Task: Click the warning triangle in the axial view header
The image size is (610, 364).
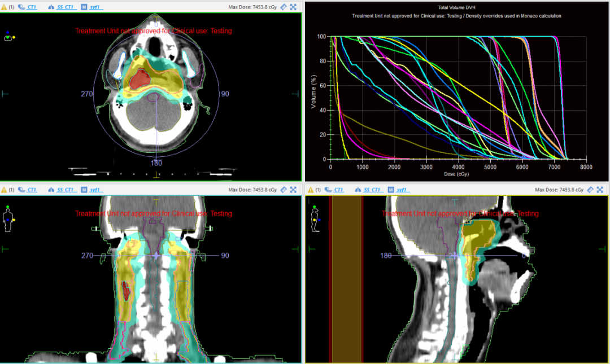Action: pos(5,7)
